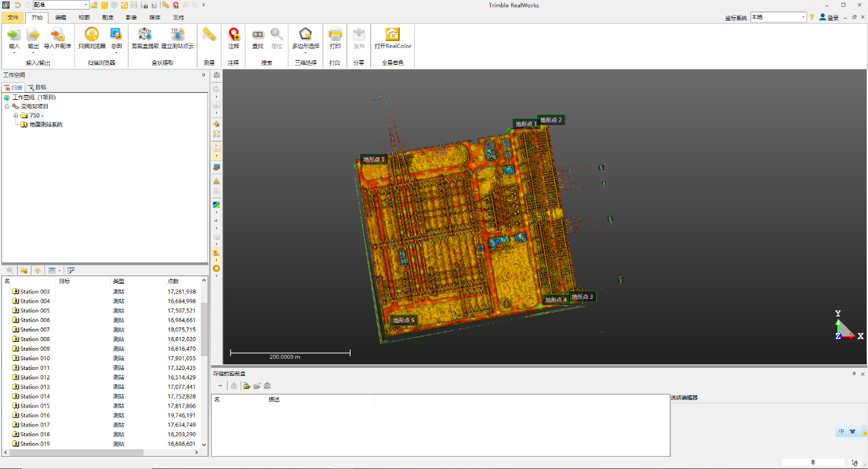
Task: Open the 文件 file menu
Action: click(13, 17)
